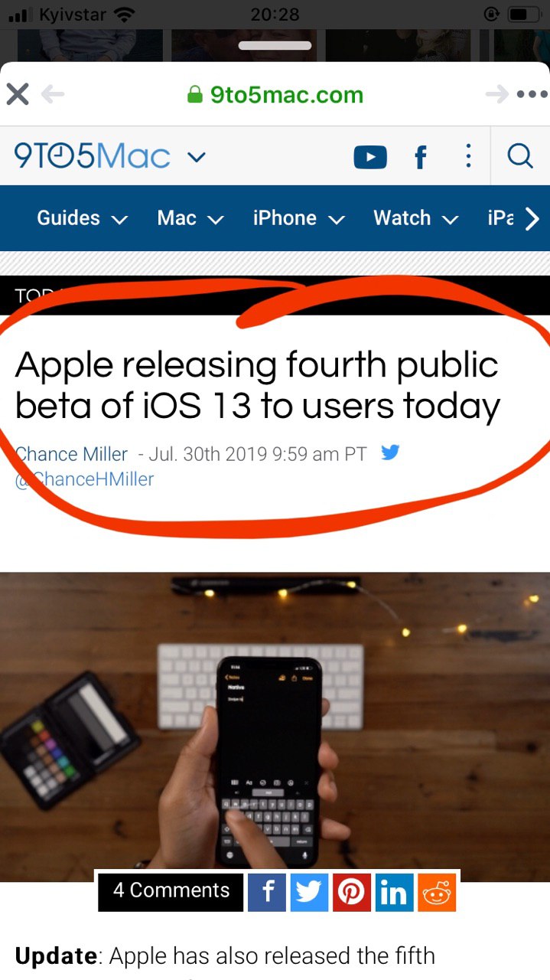Expand the Guides menu
The width and height of the screenshot is (550, 980).
tap(82, 218)
